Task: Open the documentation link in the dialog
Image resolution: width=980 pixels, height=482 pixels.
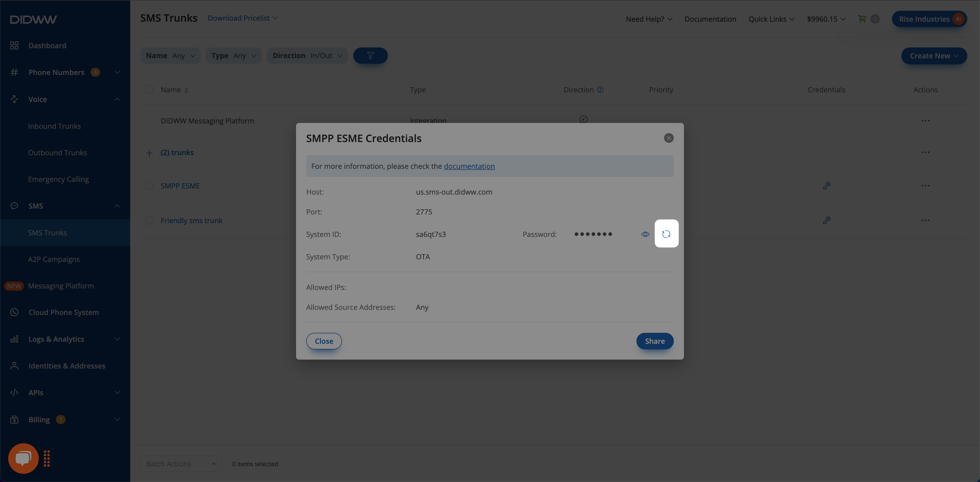Action: (x=469, y=166)
